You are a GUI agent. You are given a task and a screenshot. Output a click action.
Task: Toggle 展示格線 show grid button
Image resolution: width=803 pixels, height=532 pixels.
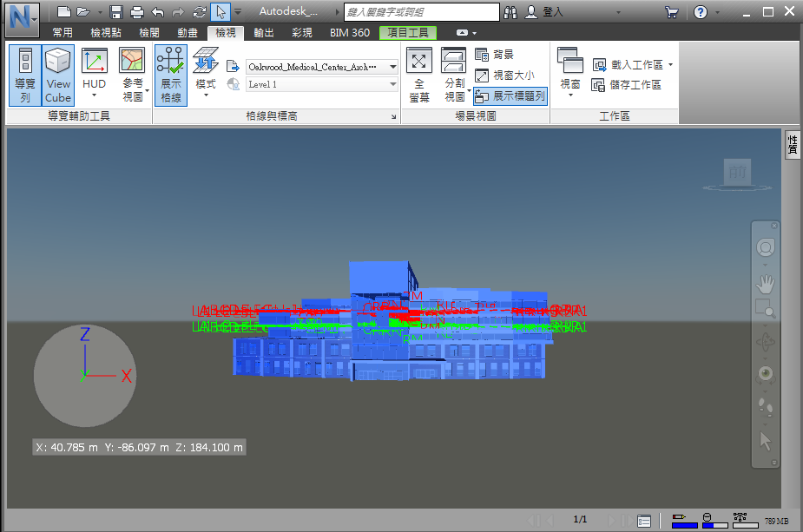click(x=171, y=76)
